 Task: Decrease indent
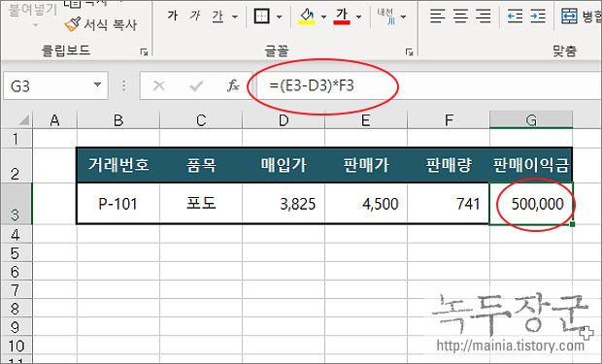pyautogui.click(x=516, y=17)
